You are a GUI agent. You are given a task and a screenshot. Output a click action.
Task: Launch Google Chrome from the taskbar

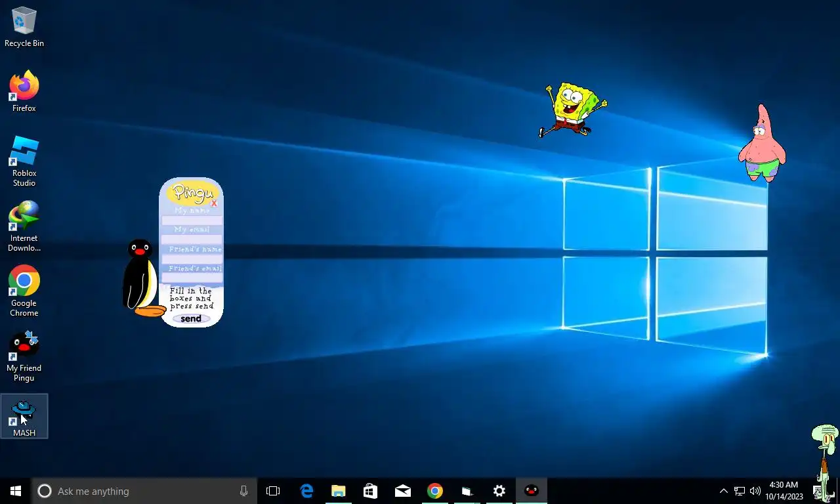coord(434,491)
